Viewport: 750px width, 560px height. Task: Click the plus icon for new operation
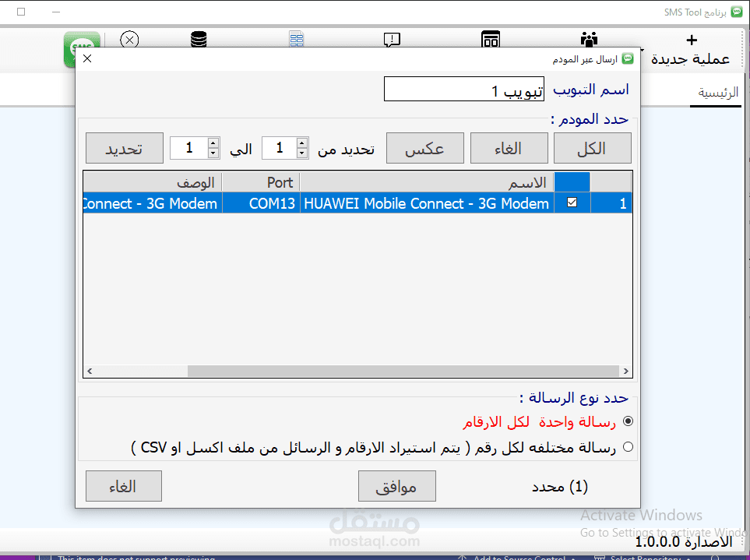[691, 41]
